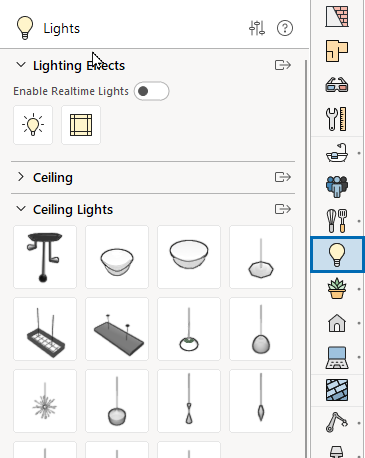Open the Walls category brick icon
This screenshot has height=458, width=365.
[x=337, y=16]
